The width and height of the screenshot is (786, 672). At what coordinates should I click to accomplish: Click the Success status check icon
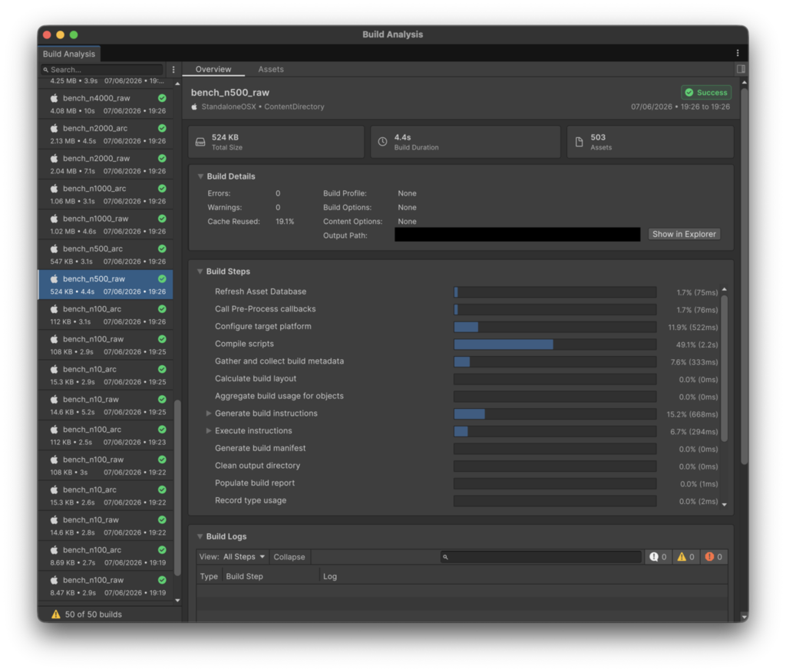(689, 92)
